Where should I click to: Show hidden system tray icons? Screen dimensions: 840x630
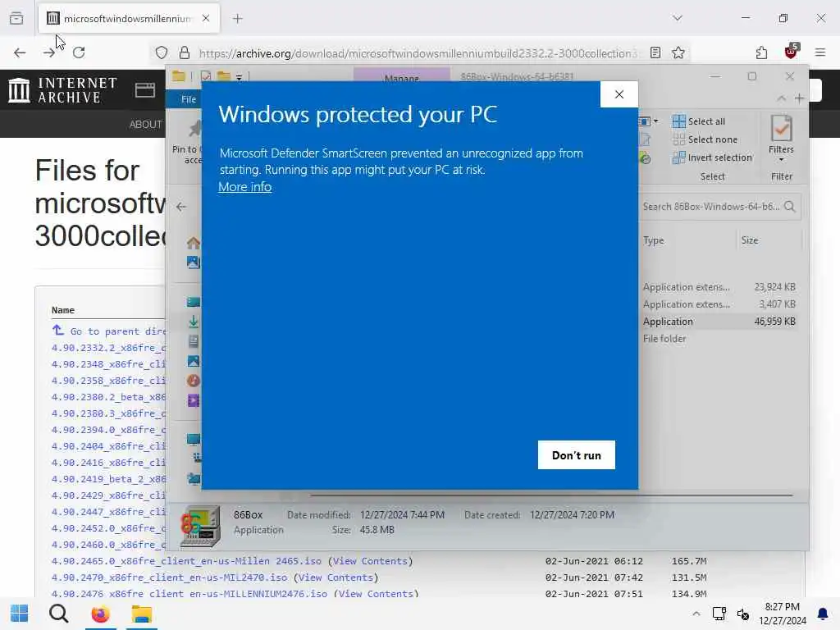(x=696, y=614)
